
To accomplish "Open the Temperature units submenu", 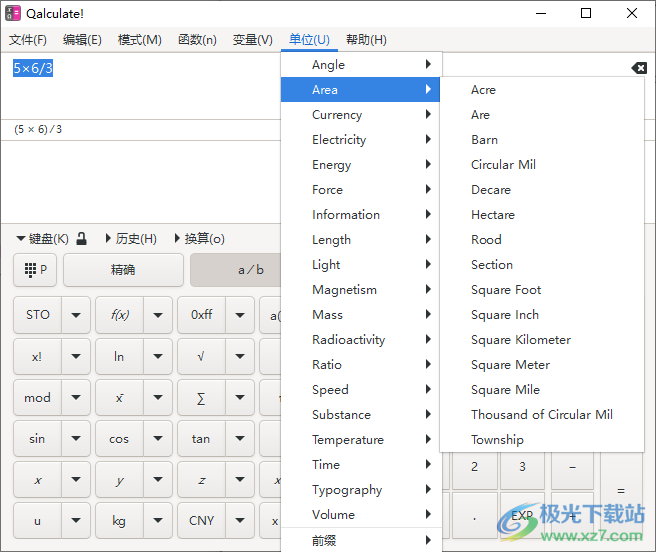I will (361, 439).
